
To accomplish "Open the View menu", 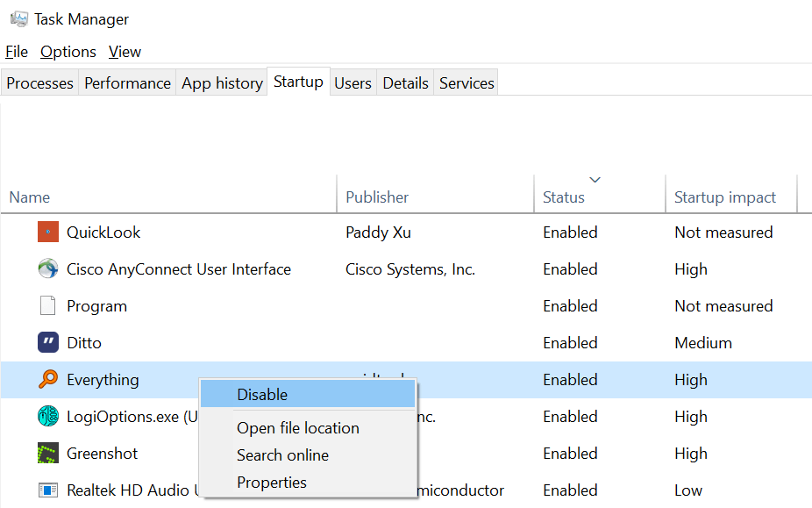I will click(x=125, y=52).
